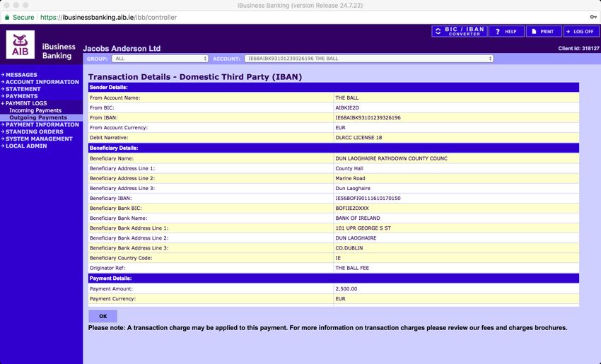The height and width of the screenshot is (364, 601).
Task: Click bank address line 2 DUN LAOGHAIRE
Action: coord(356,238)
